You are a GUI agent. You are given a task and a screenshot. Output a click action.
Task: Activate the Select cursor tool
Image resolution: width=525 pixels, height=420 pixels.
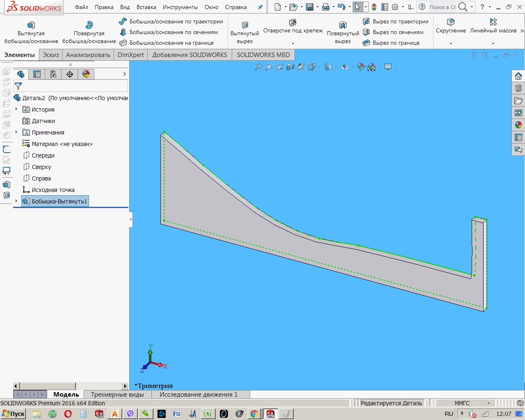point(357,7)
